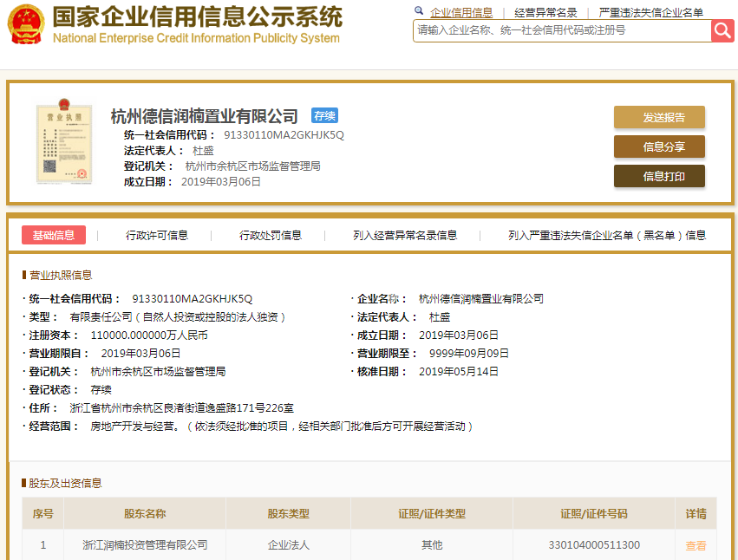Viewport: 738px width, 560px height.
Task: Click the address 浙江省杭州市余杭区良渚街道逸盛路171号226室
Action: pyautogui.click(x=181, y=408)
